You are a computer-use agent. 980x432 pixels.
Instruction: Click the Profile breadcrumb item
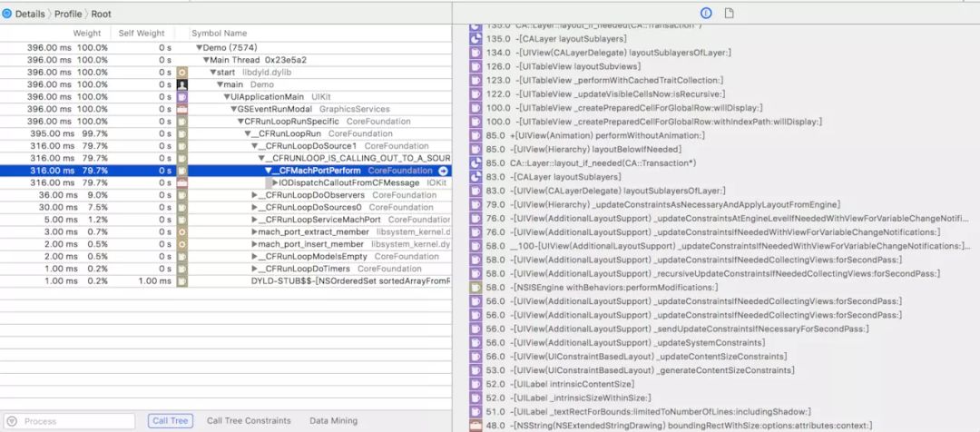coord(68,14)
